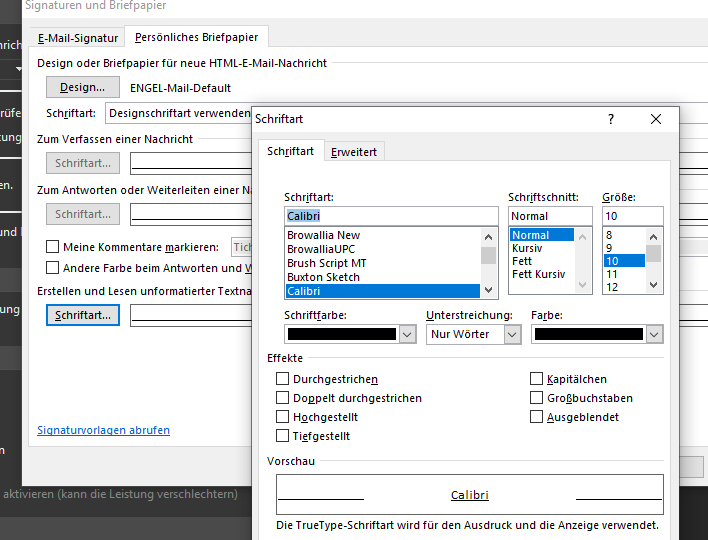Click the Schriftschnitt input field
Viewport: 708px width, 540px height.
coord(550,216)
